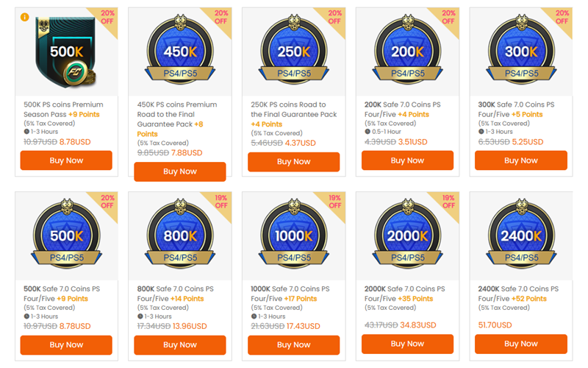This screenshot has height=368, width=588.
Task: Select the 1000K PS4/PS5 coin badge
Action: point(294,237)
